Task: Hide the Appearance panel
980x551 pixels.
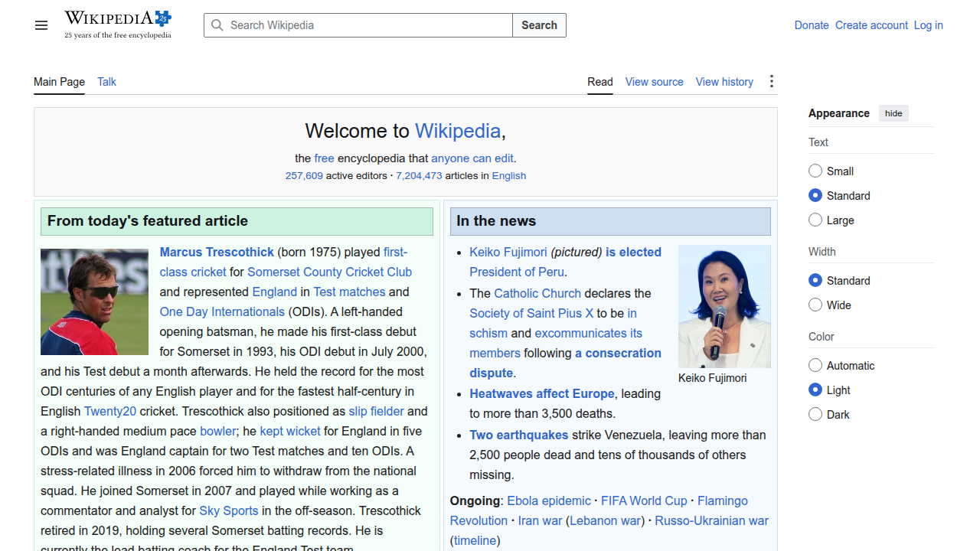Action: (893, 113)
